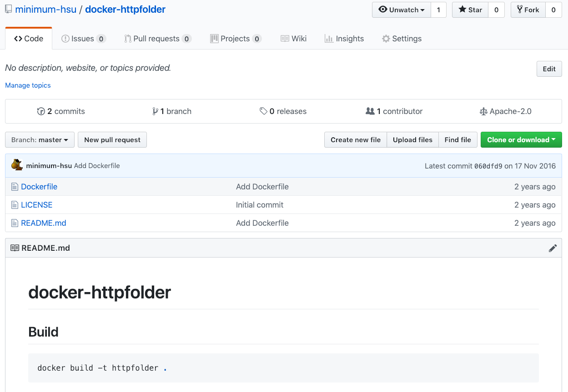Open the Apache-2.0 license link
Image resolution: width=568 pixels, height=392 pixels.
pyautogui.click(x=506, y=111)
